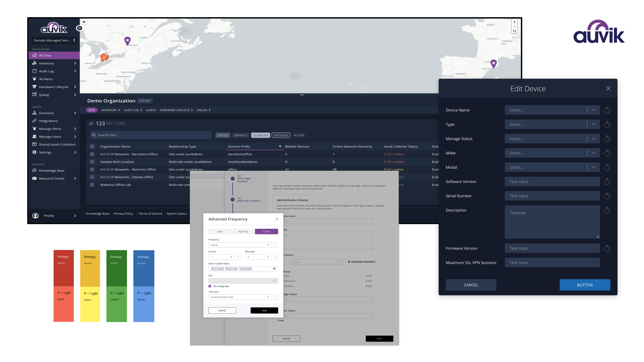Click the blue Primary color swatch
644x362 pixels.
(144, 268)
